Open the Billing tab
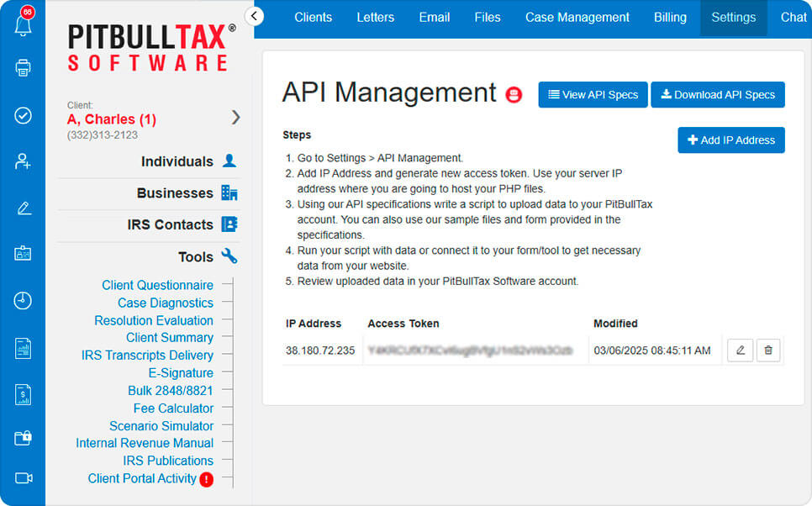812x506 pixels. point(670,18)
